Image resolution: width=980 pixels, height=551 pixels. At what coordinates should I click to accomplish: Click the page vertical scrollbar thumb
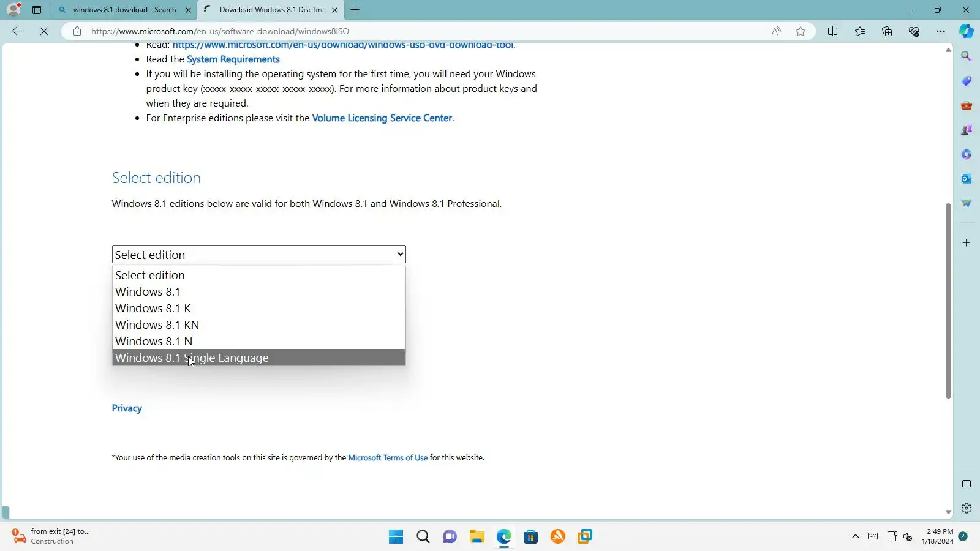click(948, 300)
